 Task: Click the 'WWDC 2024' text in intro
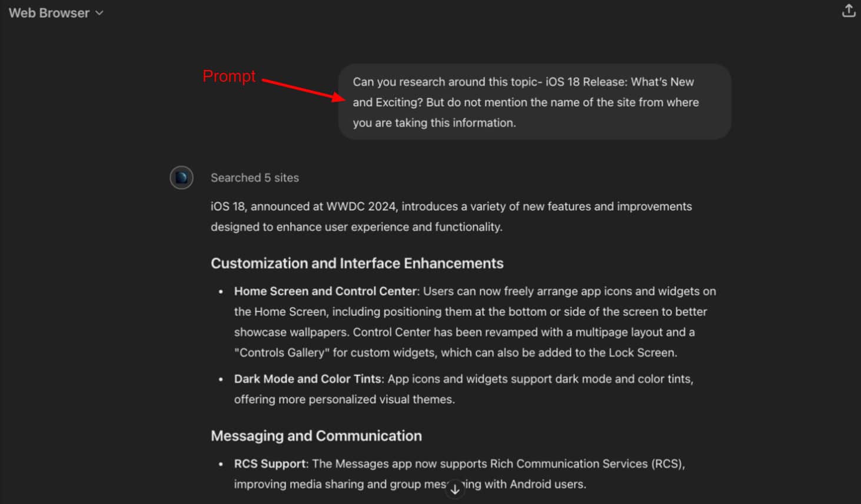361,206
